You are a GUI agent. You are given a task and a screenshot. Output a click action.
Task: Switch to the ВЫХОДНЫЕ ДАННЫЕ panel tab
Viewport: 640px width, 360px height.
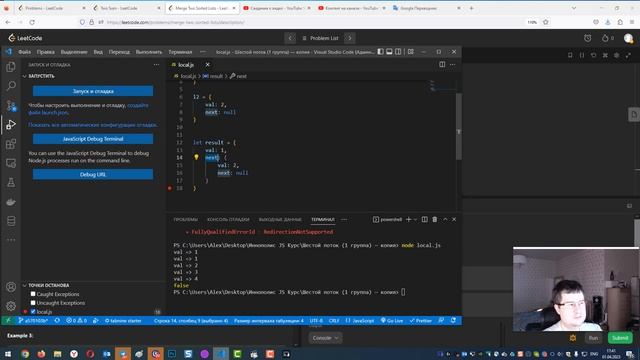pyautogui.click(x=280, y=220)
